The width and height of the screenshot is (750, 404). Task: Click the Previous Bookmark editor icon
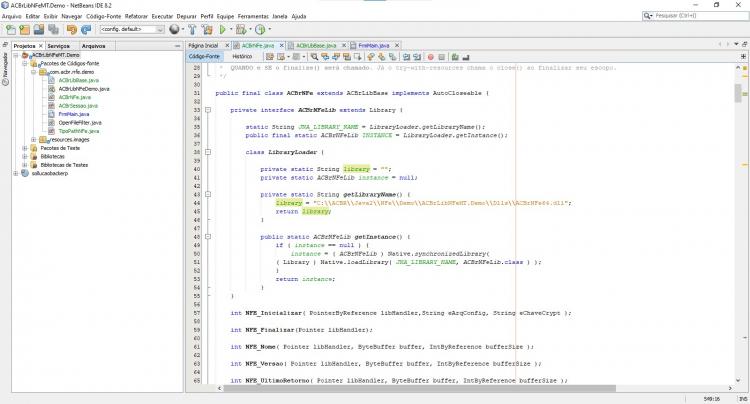tap(370, 56)
